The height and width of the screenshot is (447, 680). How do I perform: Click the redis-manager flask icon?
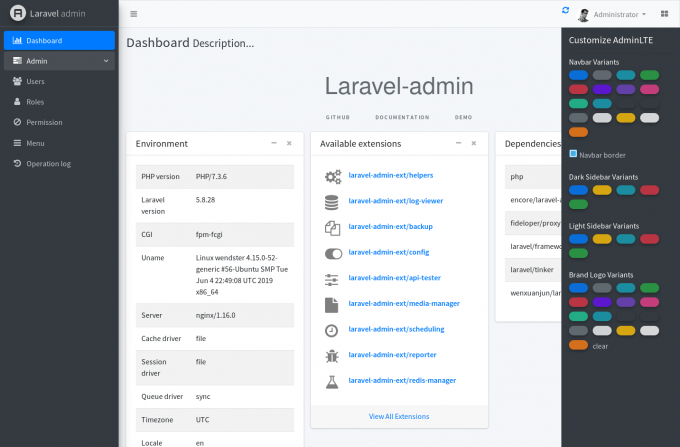click(332, 382)
